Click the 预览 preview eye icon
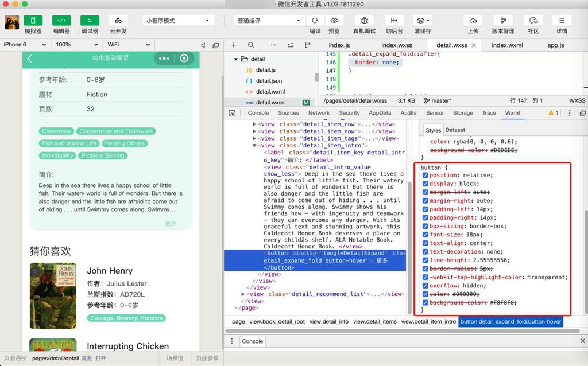The height and width of the screenshot is (366, 588). pyautogui.click(x=334, y=21)
